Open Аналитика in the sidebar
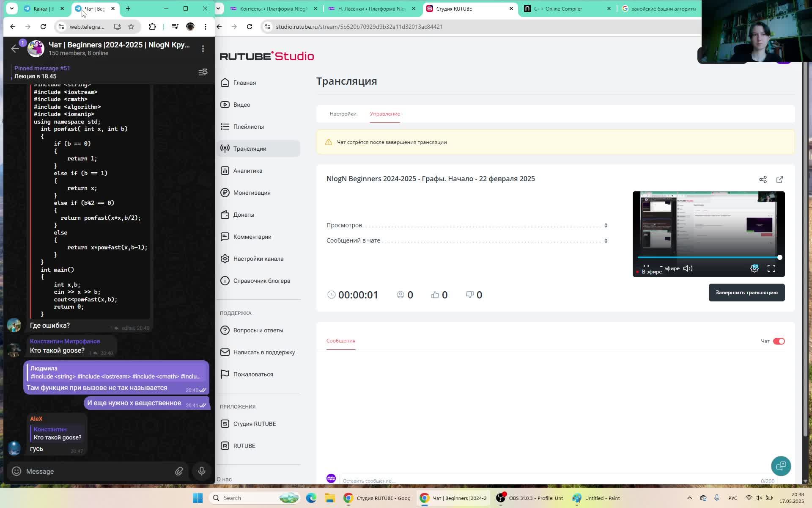The image size is (812, 508). [x=248, y=171]
